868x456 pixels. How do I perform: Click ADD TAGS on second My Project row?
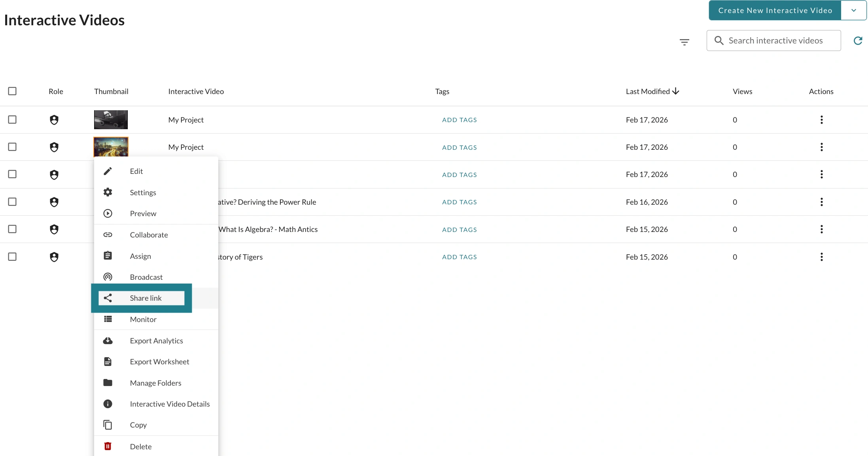point(460,147)
